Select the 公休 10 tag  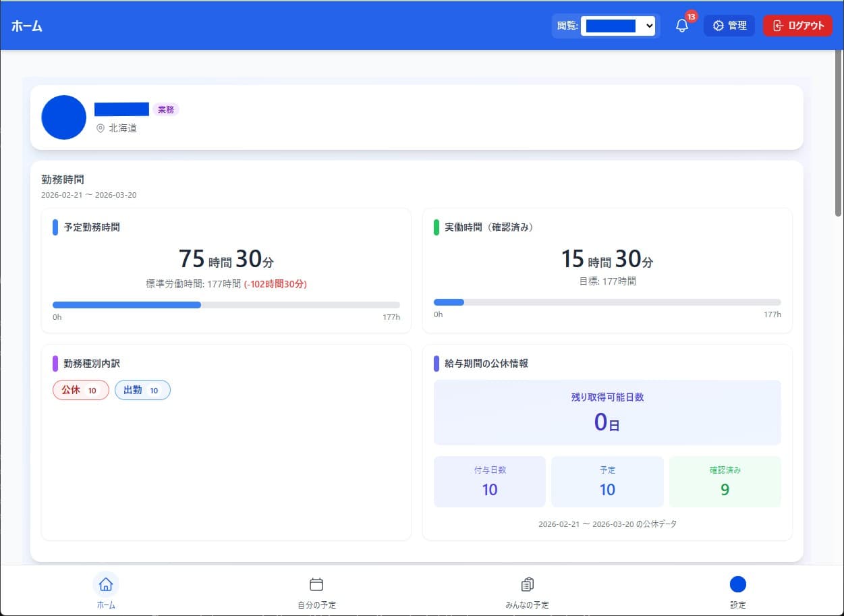click(x=80, y=391)
